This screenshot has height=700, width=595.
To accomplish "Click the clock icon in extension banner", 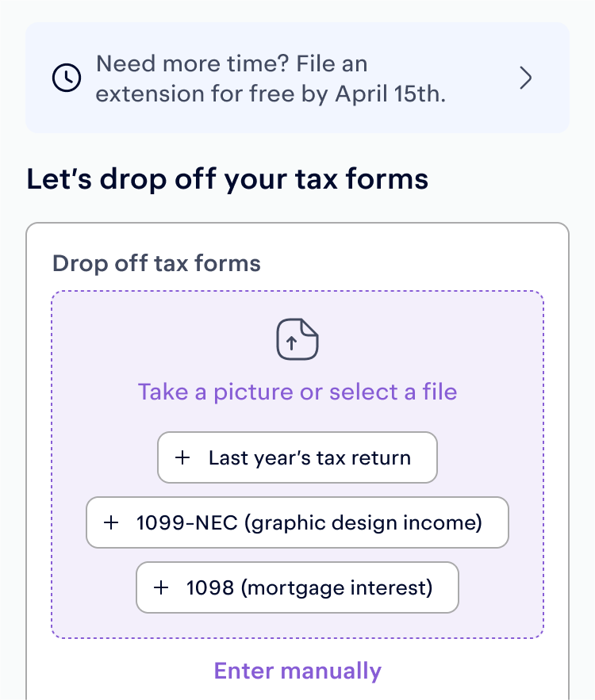I will click(67, 78).
